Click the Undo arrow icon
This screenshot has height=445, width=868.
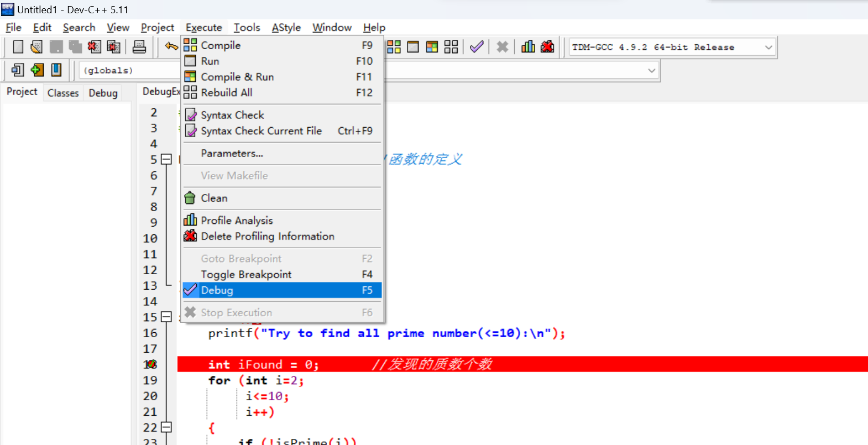click(171, 47)
